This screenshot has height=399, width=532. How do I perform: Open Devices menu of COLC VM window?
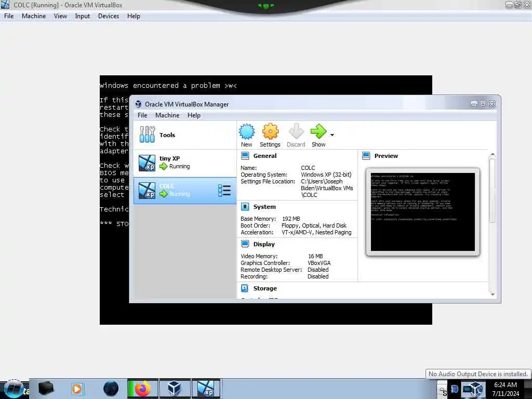(109, 16)
